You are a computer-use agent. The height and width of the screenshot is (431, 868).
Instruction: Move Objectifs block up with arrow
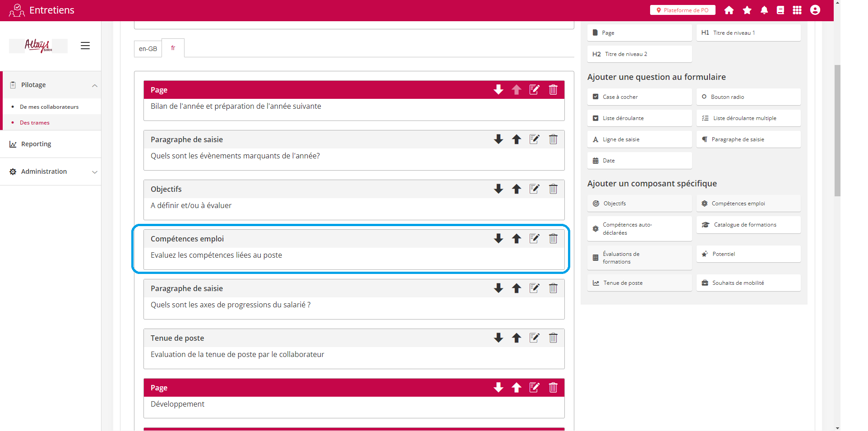[x=517, y=189]
